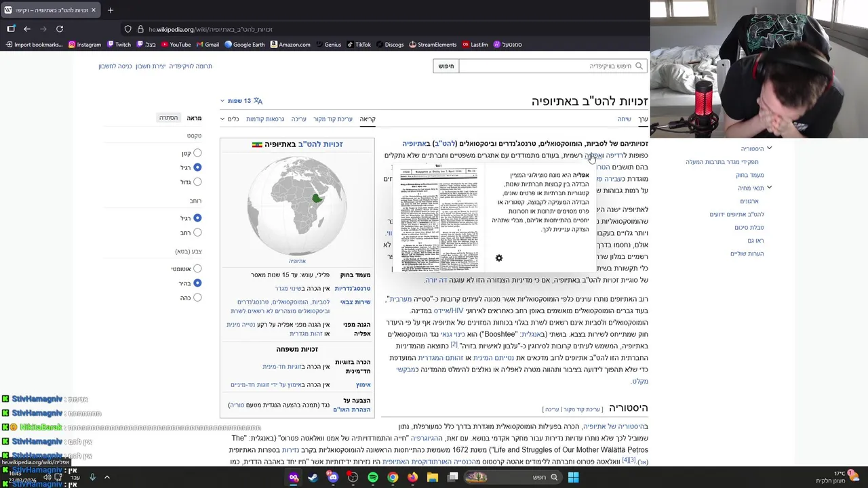Open a new browser tab with plus
This screenshot has height=488, width=868.
click(111, 10)
